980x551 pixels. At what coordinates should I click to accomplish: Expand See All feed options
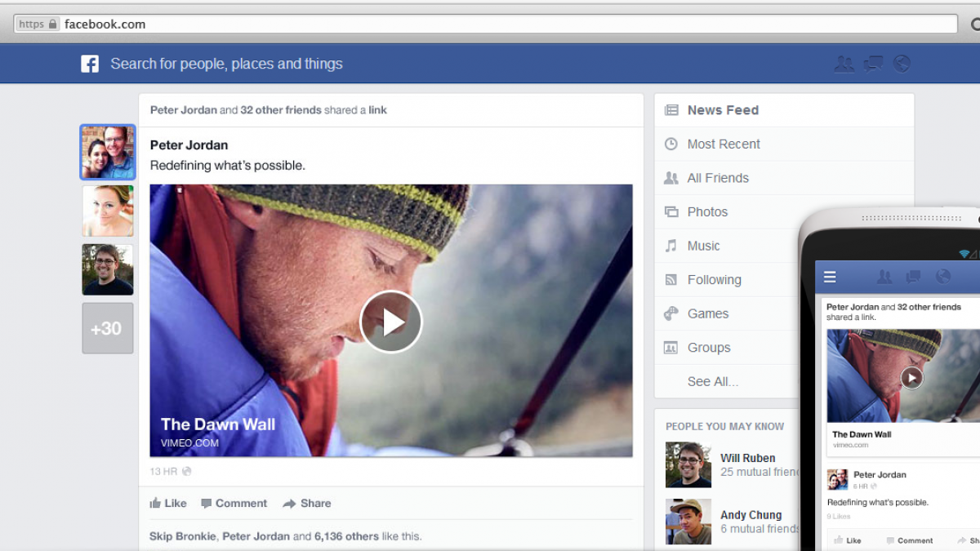click(x=712, y=381)
